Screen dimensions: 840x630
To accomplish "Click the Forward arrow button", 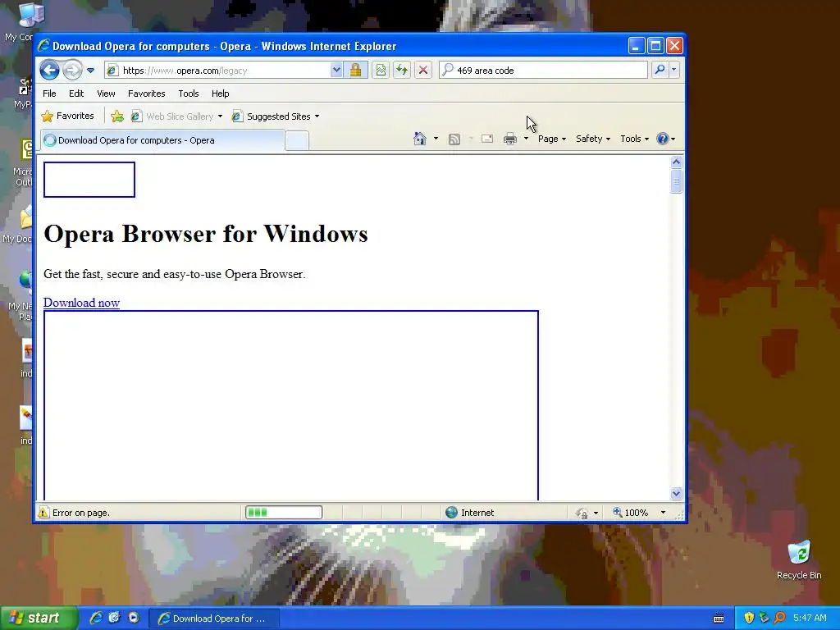I will 72,70.
